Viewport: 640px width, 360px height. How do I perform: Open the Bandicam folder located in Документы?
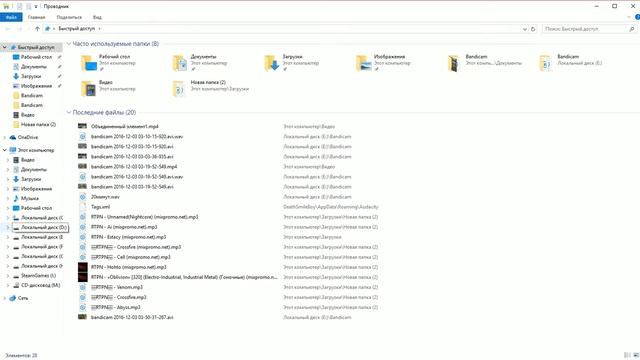[485, 62]
